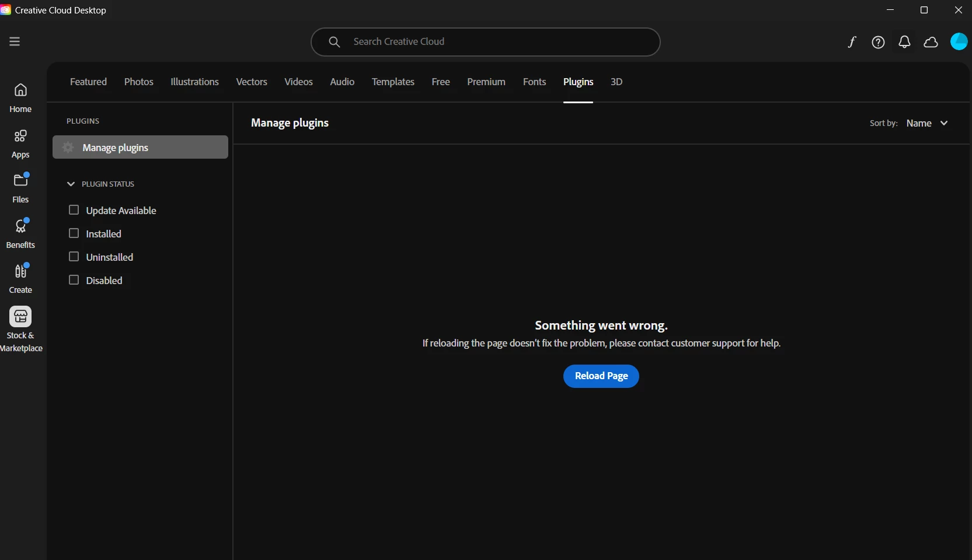Check the Installed filter box

click(74, 233)
